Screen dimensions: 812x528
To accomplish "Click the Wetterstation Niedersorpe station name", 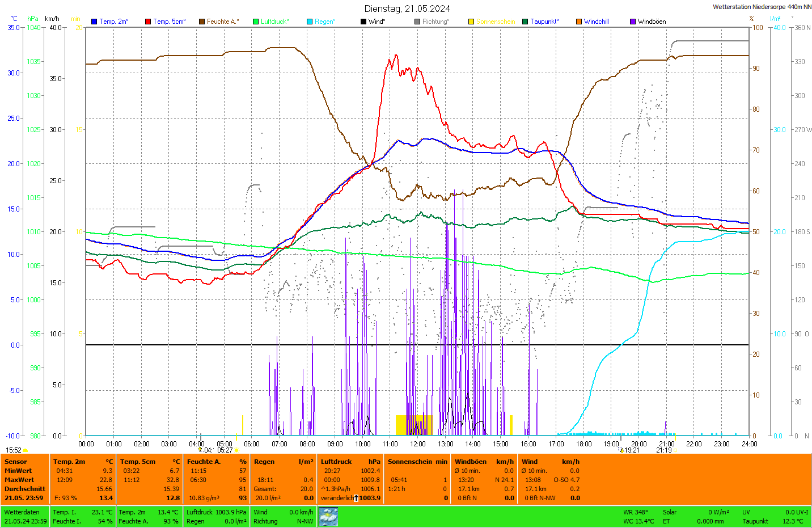I will 762,7.
